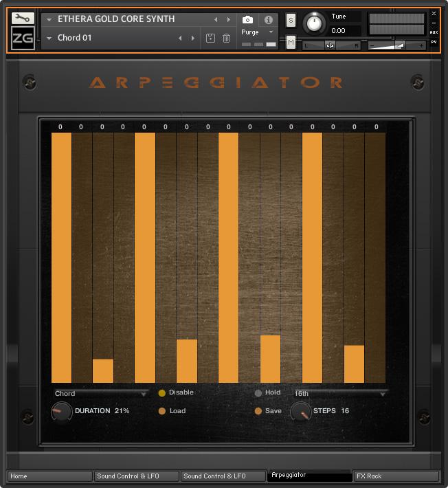Image resolution: width=448 pixels, height=488 pixels.
Task: Click the eleventh step's short bar
Action: (x=270, y=359)
